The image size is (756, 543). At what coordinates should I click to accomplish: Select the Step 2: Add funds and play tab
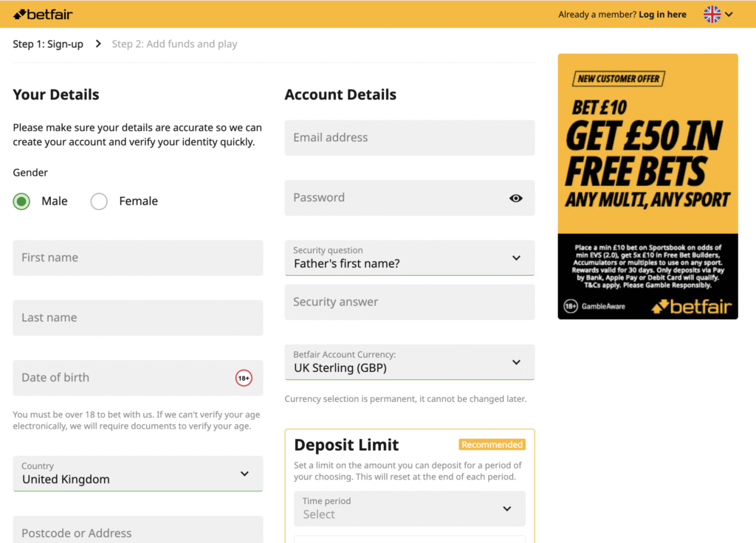pos(174,44)
